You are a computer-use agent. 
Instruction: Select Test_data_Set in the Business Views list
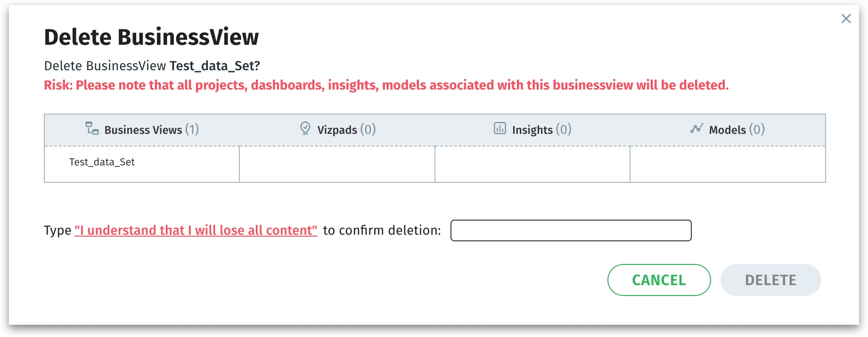102,162
